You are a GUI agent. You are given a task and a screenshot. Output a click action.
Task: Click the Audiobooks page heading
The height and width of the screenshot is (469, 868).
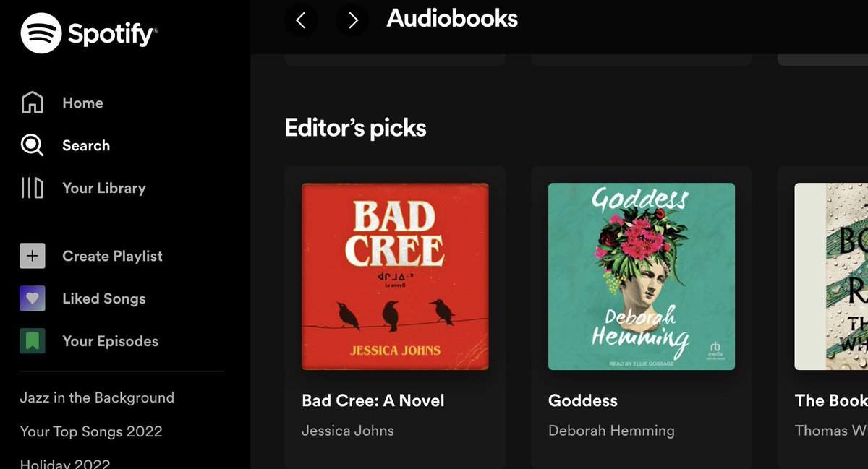pyautogui.click(x=452, y=18)
